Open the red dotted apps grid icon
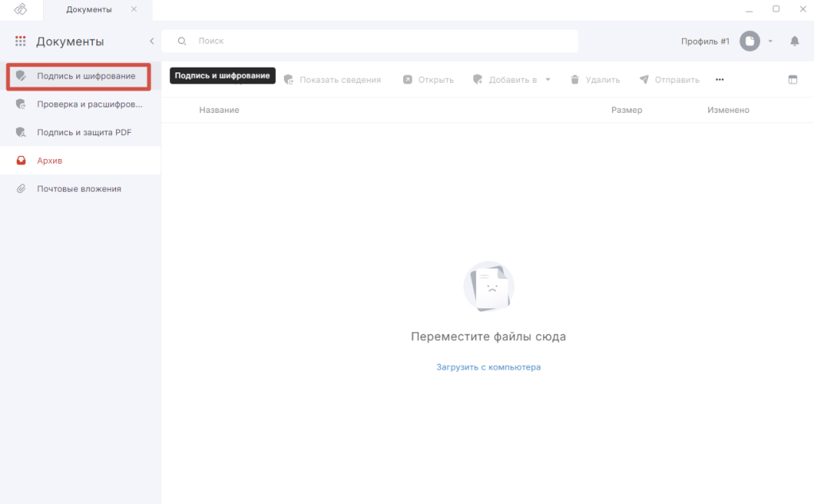Image resolution: width=814 pixels, height=504 pixels. tap(20, 41)
